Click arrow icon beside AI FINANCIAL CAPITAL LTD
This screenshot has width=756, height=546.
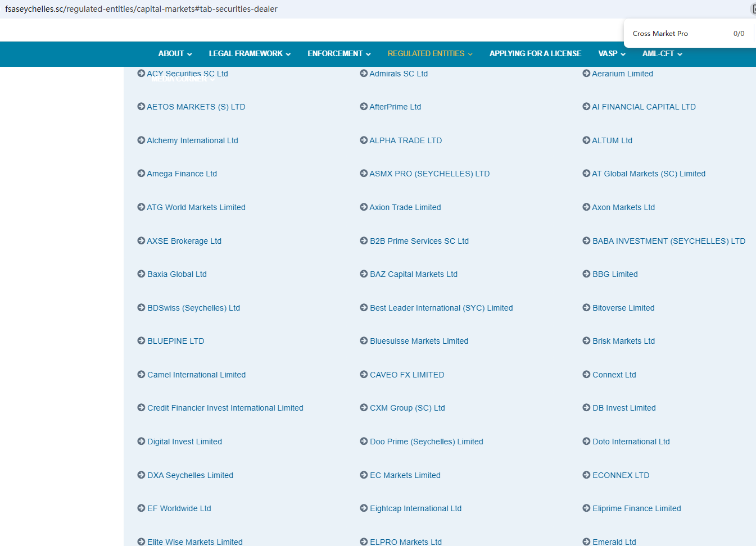(586, 107)
